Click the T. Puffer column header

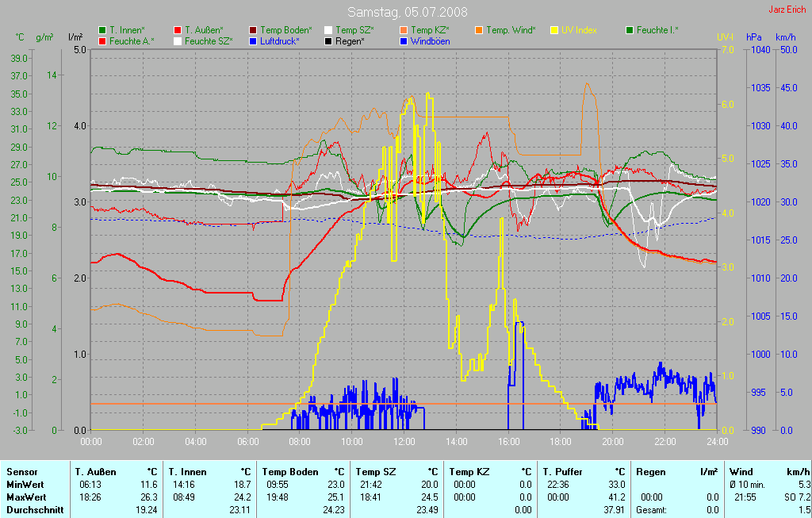pos(562,471)
